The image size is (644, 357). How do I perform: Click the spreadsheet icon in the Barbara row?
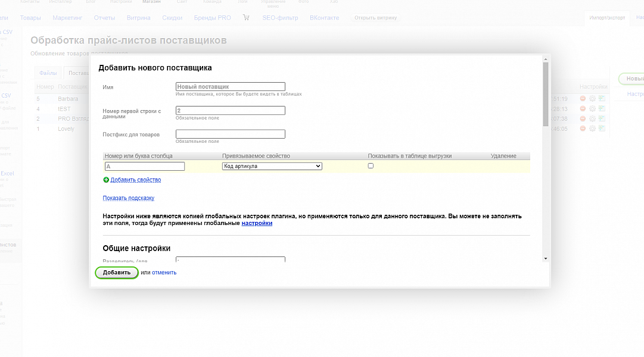click(602, 99)
